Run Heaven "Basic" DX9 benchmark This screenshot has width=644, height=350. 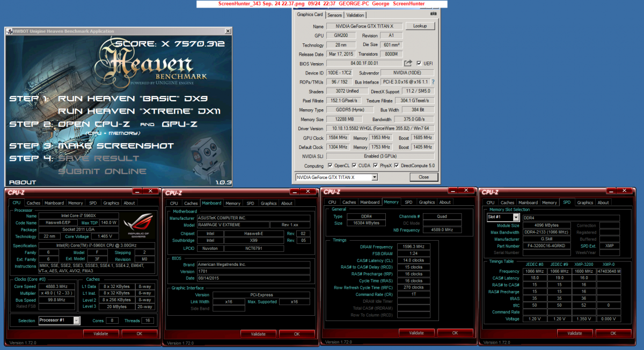(x=133, y=99)
